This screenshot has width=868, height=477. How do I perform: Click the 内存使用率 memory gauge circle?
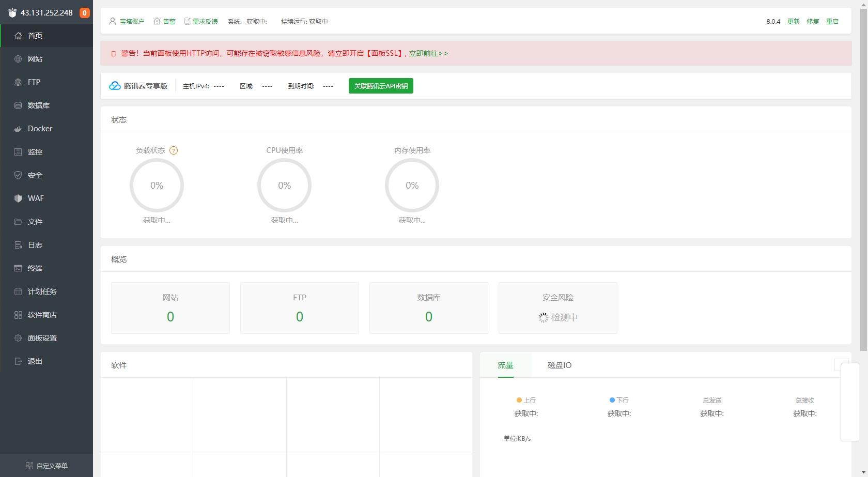(x=412, y=186)
